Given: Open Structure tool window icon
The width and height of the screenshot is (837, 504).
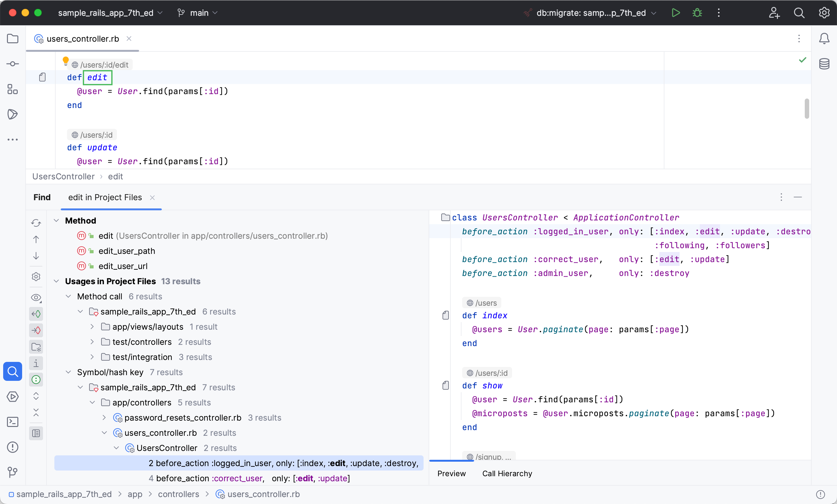Looking at the screenshot, I should (x=13, y=89).
